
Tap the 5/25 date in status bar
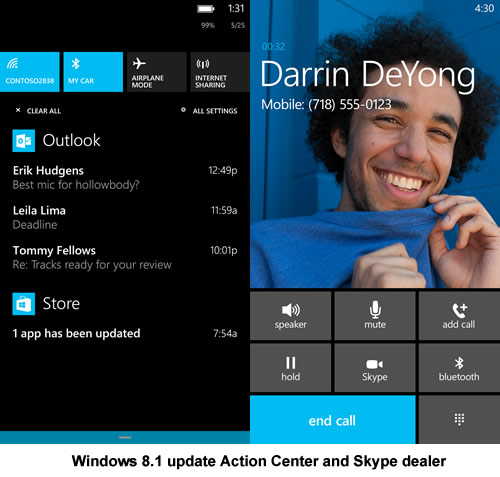(x=238, y=25)
